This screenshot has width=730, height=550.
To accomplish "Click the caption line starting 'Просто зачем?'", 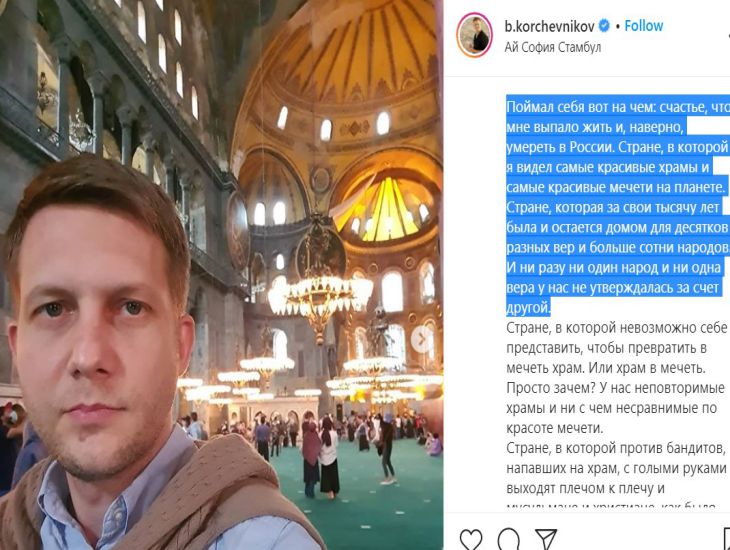I will pyautogui.click(x=615, y=388).
